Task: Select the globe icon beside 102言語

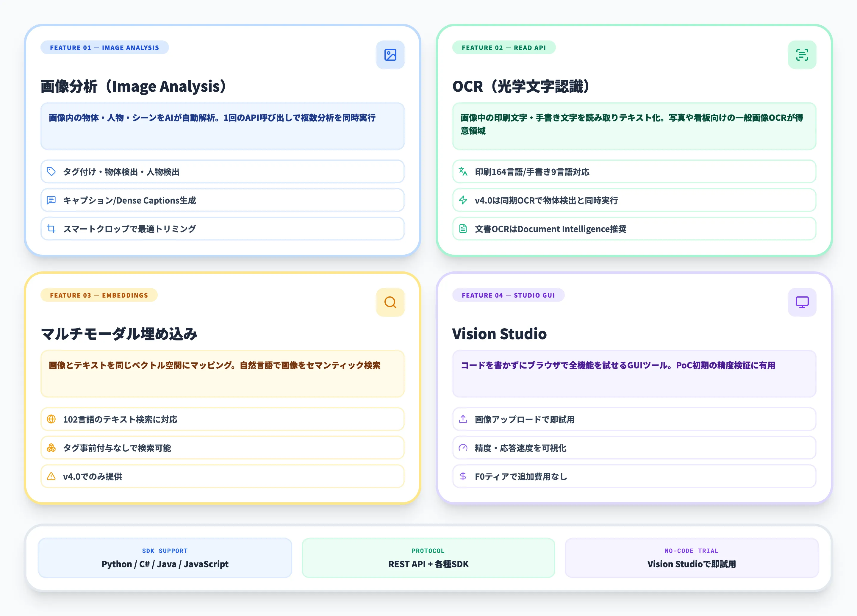Action: (x=52, y=419)
